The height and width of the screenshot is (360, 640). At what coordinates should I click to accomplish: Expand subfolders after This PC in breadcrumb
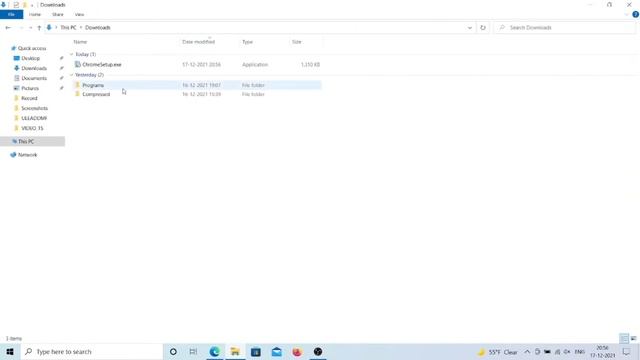click(x=81, y=27)
